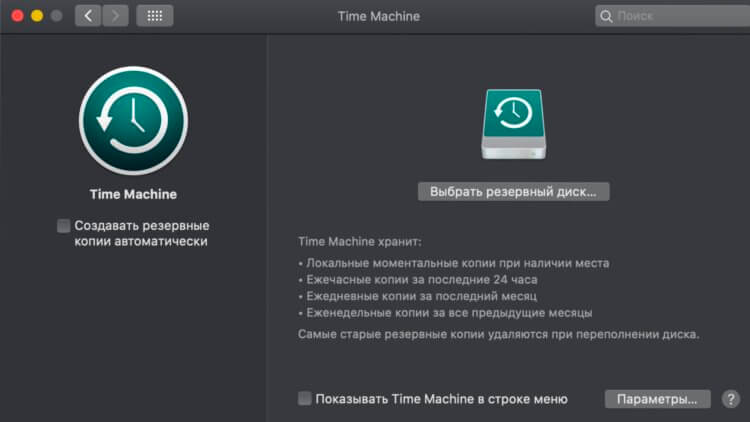
Task: Enable "Создавать резервные копии автоматически" checkbox
Action: pos(64,226)
